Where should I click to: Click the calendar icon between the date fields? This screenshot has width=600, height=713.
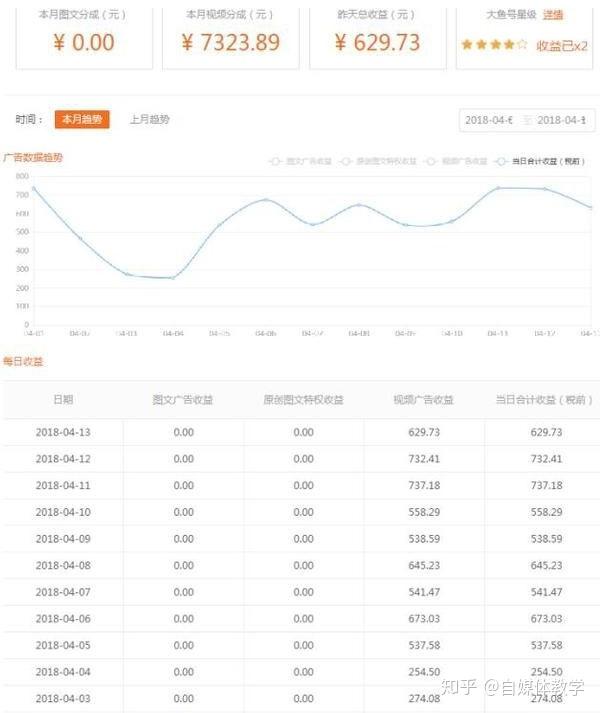pyautogui.click(x=527, y=120)
